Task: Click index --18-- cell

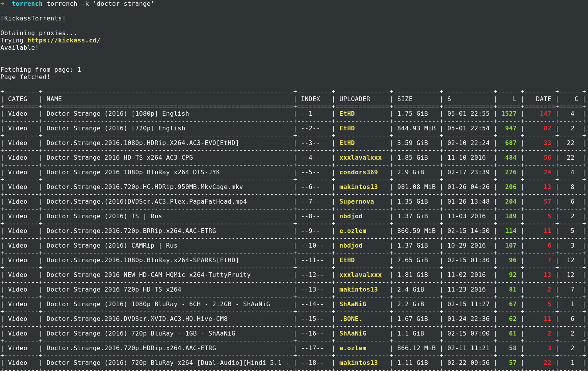Action: [312, 363]
